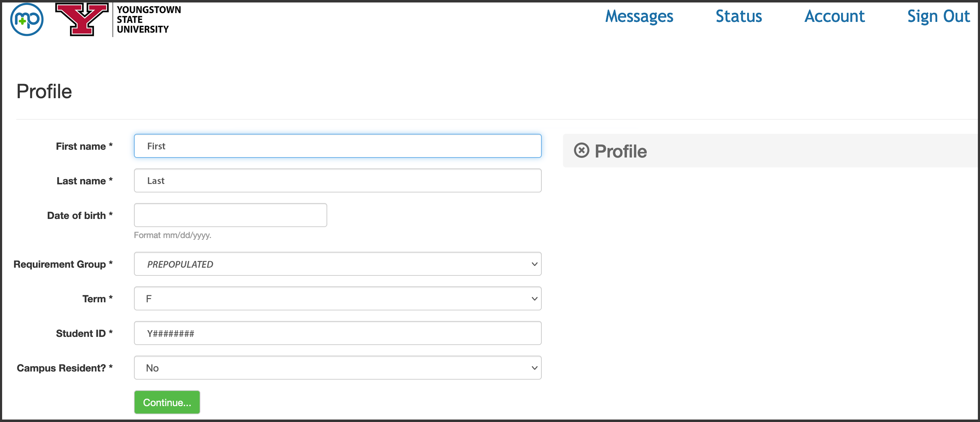Viewport: 980px width, 422px height.
Task: Select the Date of birth text box
Action: [x=230, y=215]
